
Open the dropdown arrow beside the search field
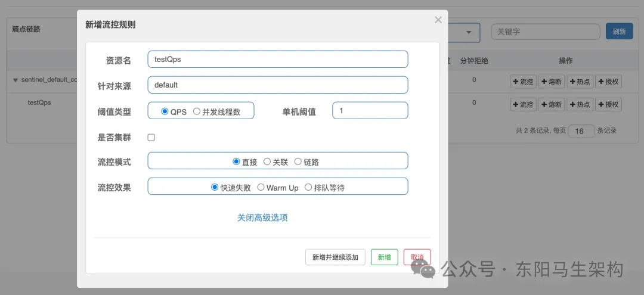[468, 32]
